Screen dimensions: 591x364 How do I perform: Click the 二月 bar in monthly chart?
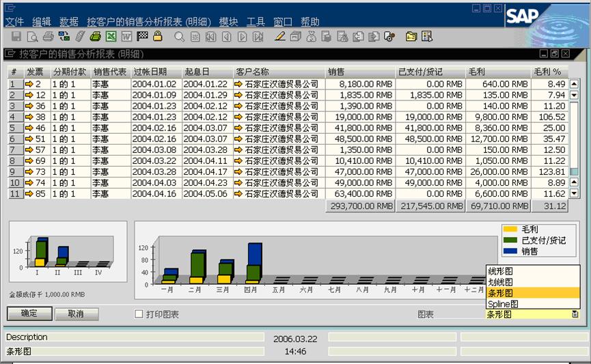(198, 266)
